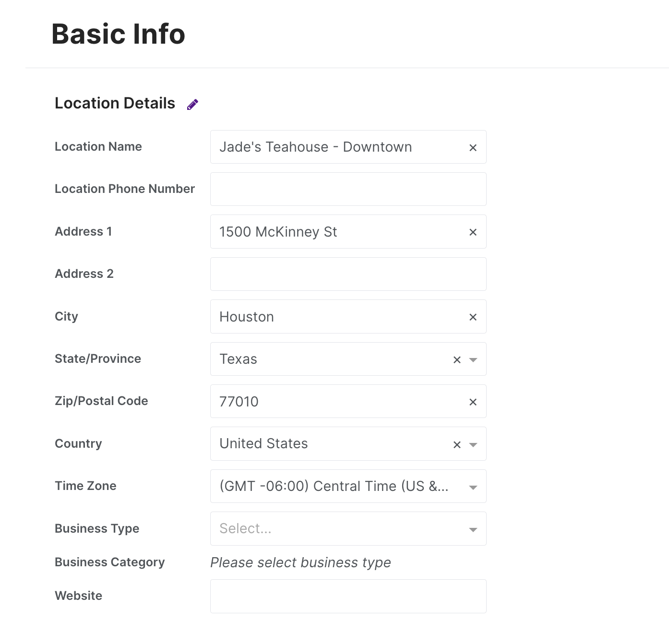Click inside the Location Phone Number field
Screen dimensions: 669x644
pos(348,189)
